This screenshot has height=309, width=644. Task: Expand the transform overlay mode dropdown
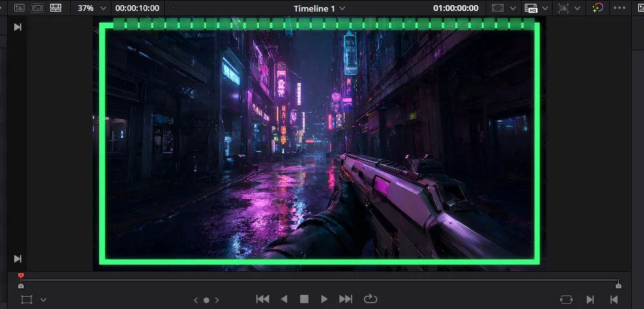[44, 300]
